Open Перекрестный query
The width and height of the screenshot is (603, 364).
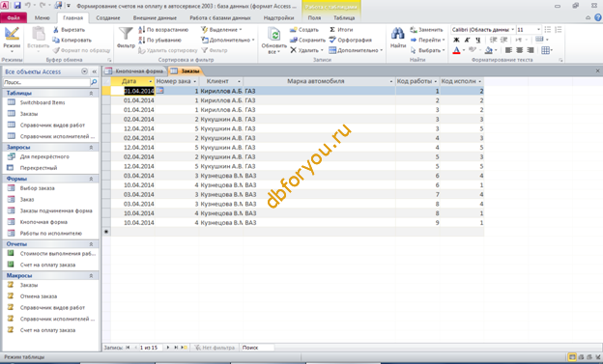(x=39, y=168)
